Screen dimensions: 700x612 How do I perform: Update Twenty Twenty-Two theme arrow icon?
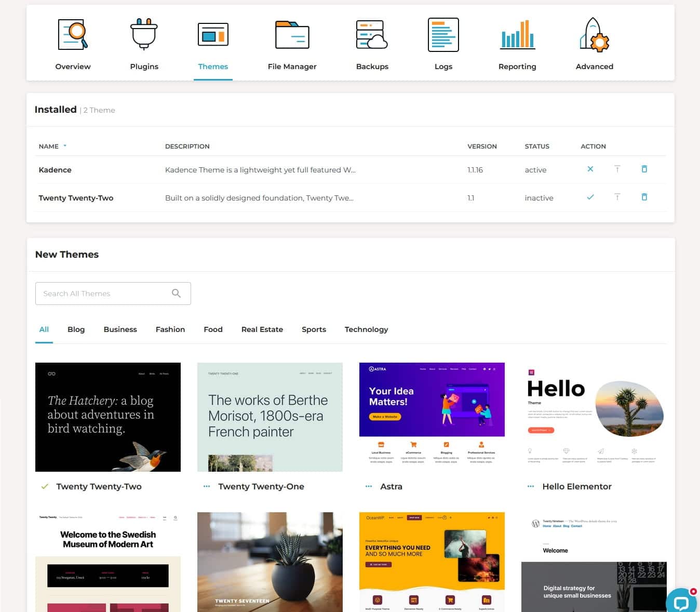tap(617, 197)
